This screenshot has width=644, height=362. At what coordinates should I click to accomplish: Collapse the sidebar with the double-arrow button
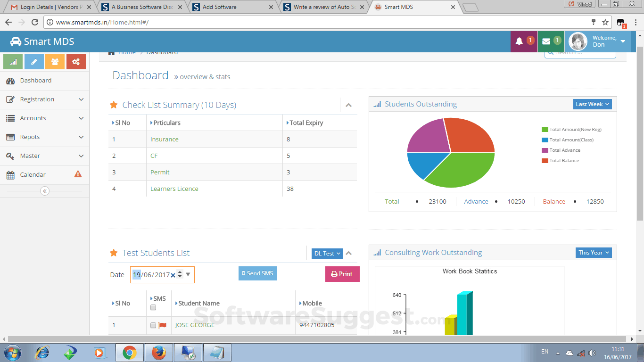(45, 191)
